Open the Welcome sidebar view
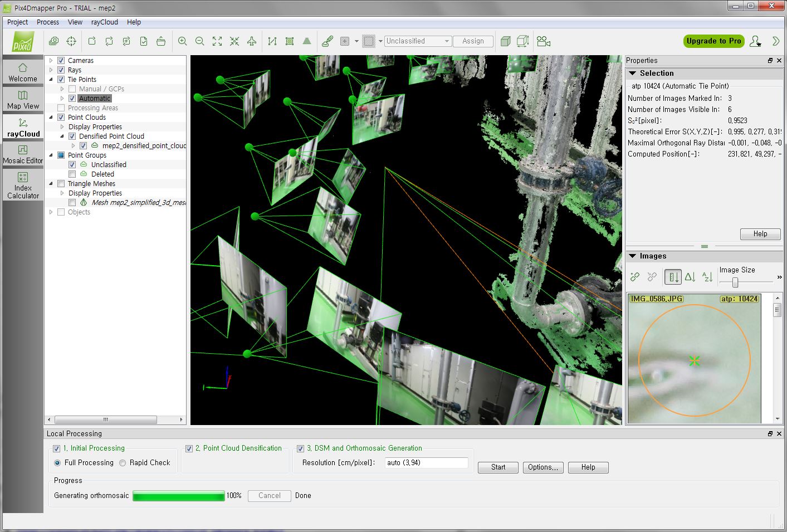Screen dimensions: 787x532 pyautogui.click(x=23, y=72)
